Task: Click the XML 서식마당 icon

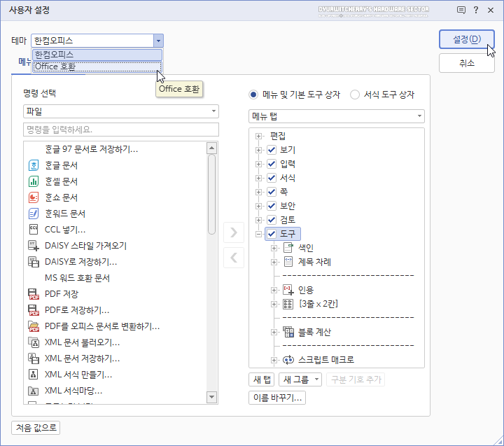Action: pos(34,391)
